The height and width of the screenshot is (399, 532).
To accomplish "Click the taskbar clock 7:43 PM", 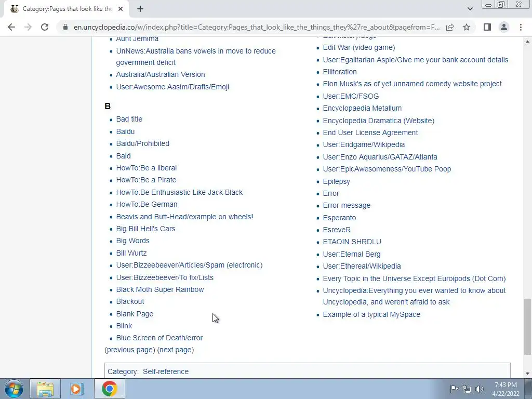I will coord(506,389).
